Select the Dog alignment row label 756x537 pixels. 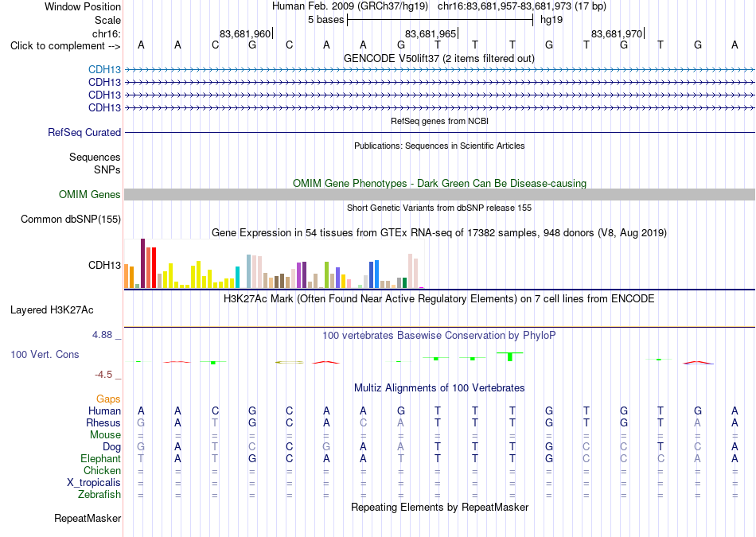coord(111,447)
